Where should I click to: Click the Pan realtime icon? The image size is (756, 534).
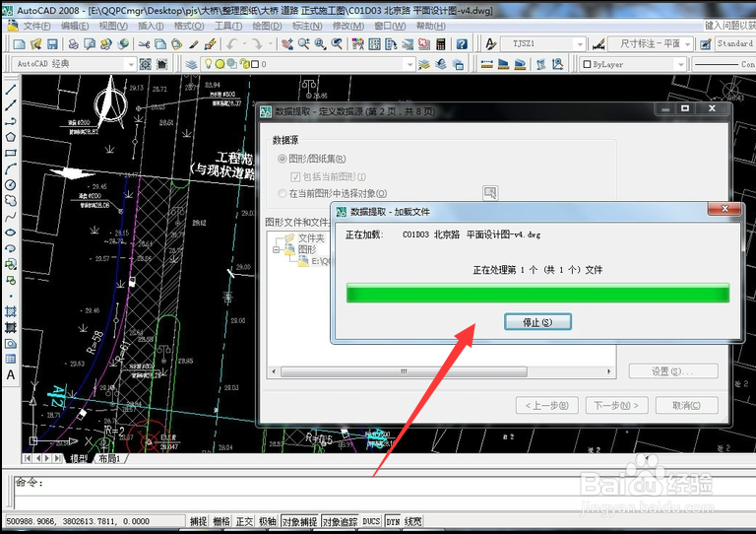click(x=287, y=44)
